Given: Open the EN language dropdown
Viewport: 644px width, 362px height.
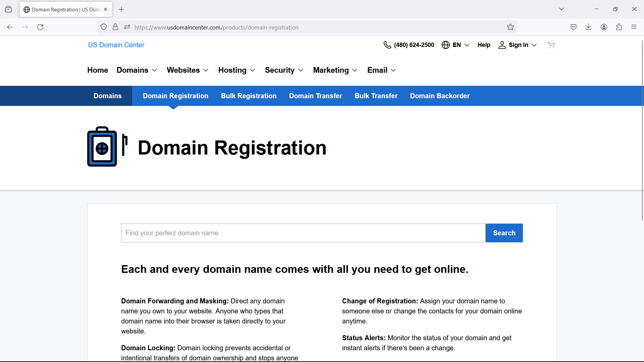Looking at the screenshot, I should click(x=455, y=45).
